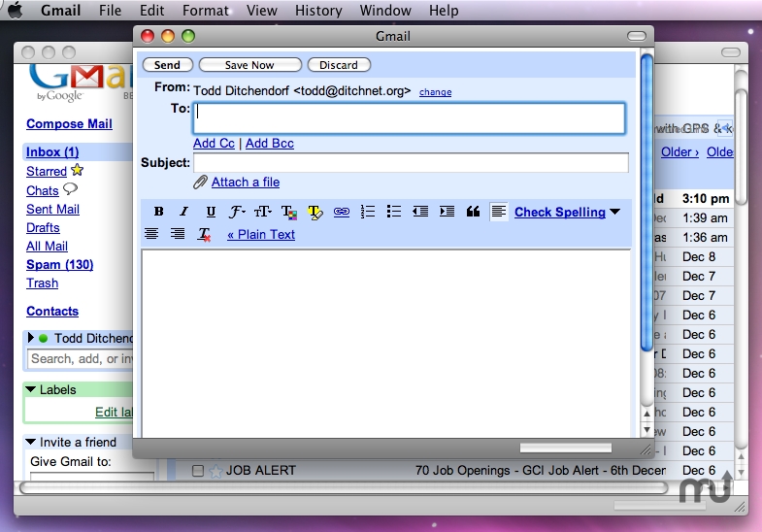
Task: Click the chat bubble icon beside Chats
Action: 71,189
